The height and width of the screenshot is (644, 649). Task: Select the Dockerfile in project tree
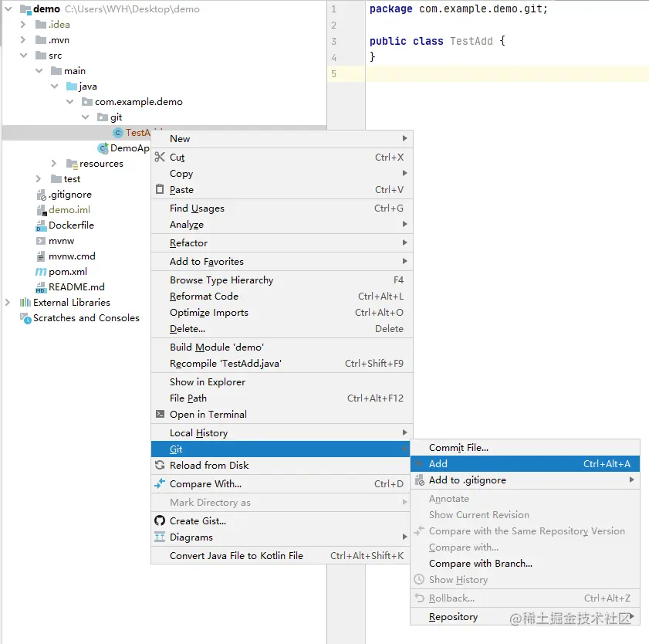click(71, 225)
